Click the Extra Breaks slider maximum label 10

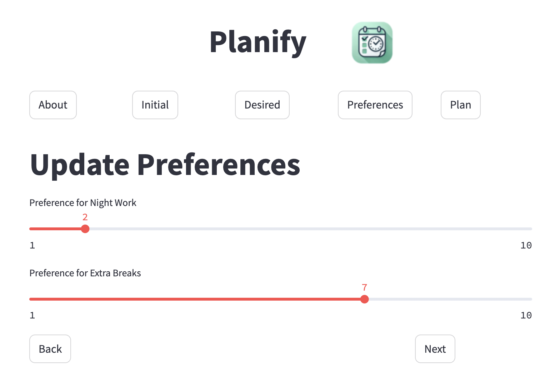pos(526,315)
